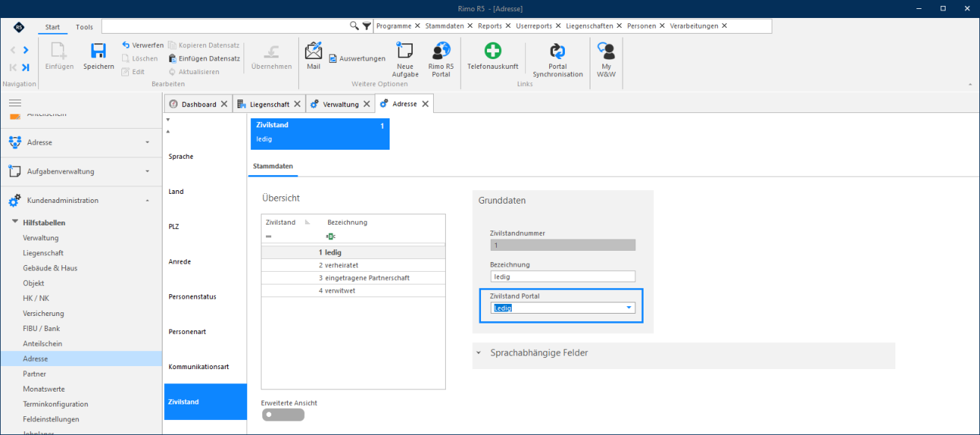This screenshot has height=435, width=980.
Task: Open Terminkonfiguration under Hilfstabellen
Action: (x=55, y=404)
